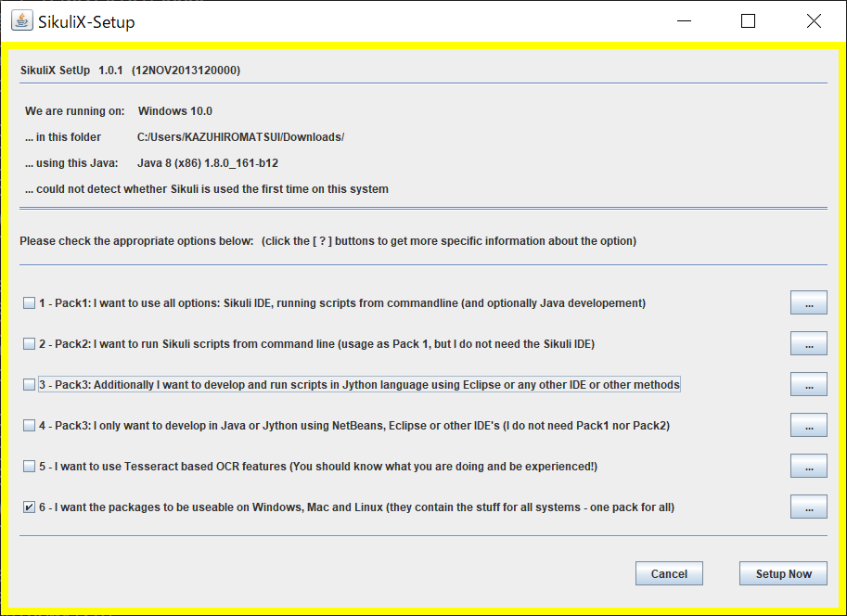Show more info about option 6 packages

click(809, 507)
